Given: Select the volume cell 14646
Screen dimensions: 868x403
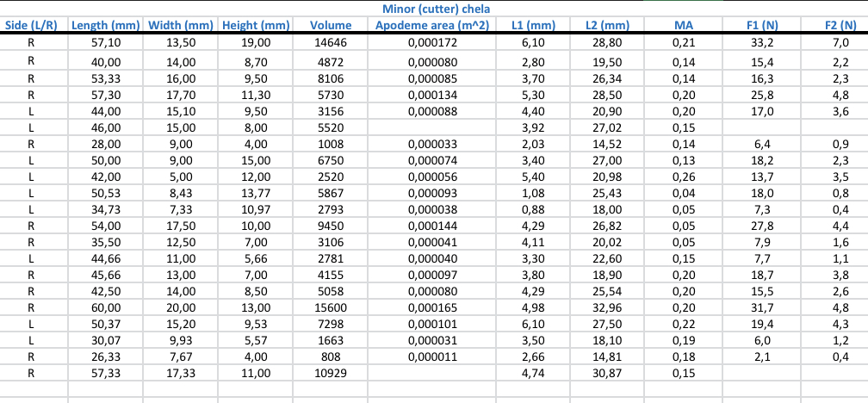Looking at the screenshot, I should 331,43.
